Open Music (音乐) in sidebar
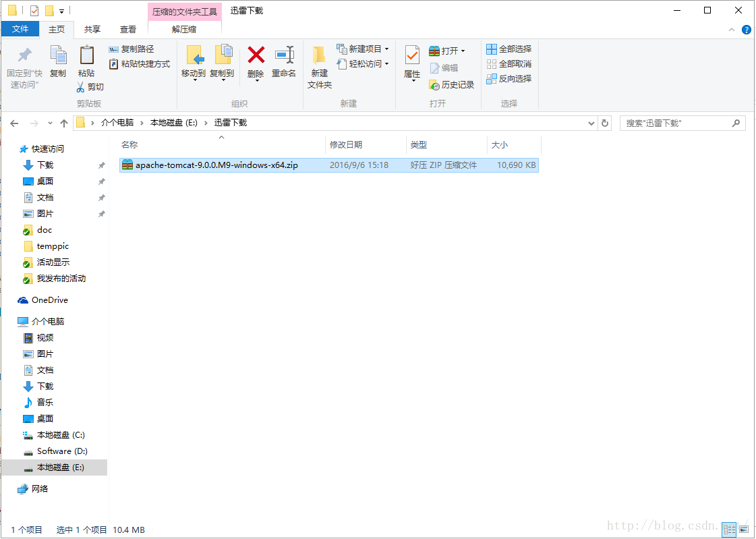The width and height of the screenshot is (756, 539). [38, 403]
